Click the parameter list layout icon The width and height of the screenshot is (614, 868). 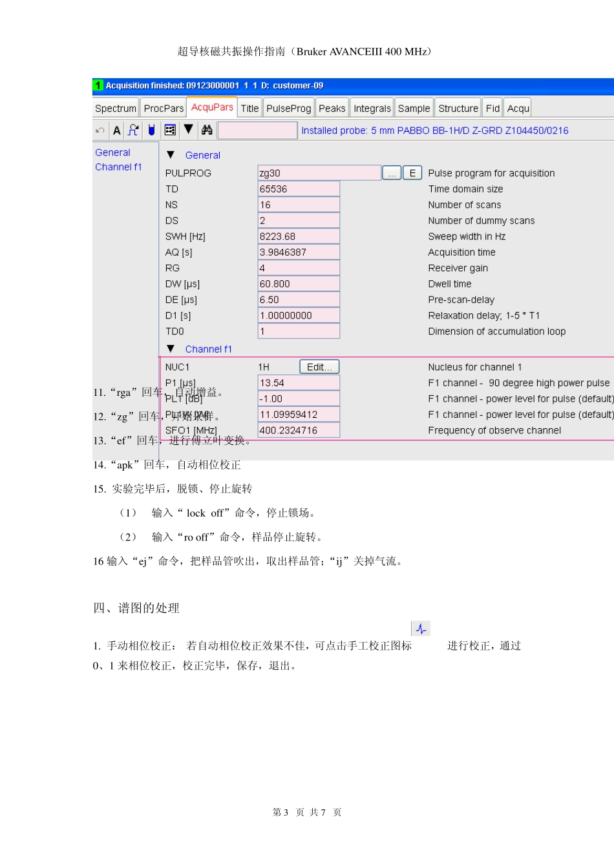(x=170, y=130)
